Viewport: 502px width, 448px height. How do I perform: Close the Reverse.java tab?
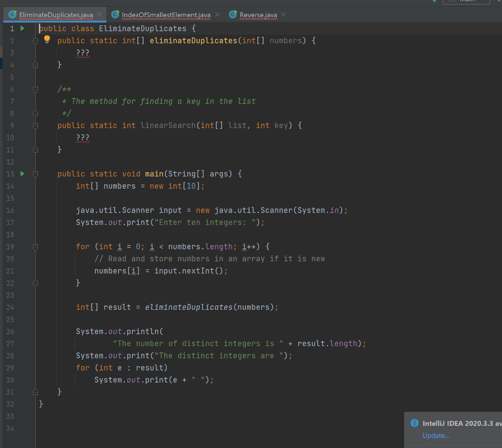click(x=284, y=15)
